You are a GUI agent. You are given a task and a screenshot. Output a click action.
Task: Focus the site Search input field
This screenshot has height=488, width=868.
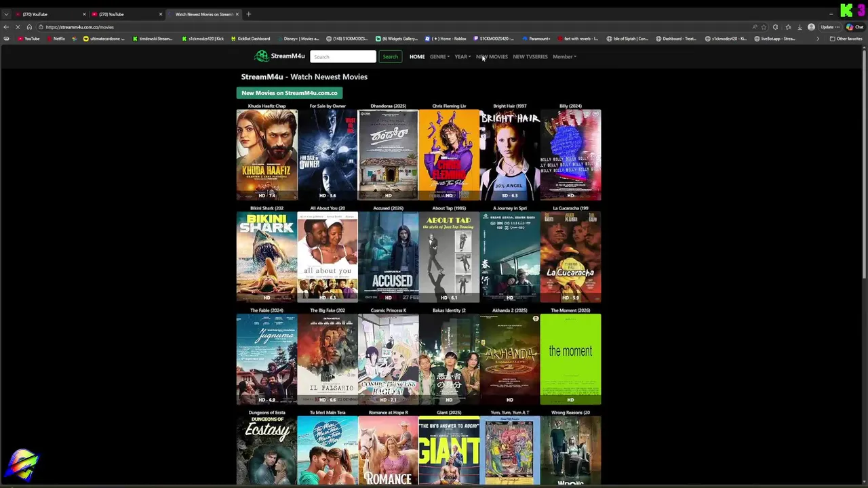342,57
